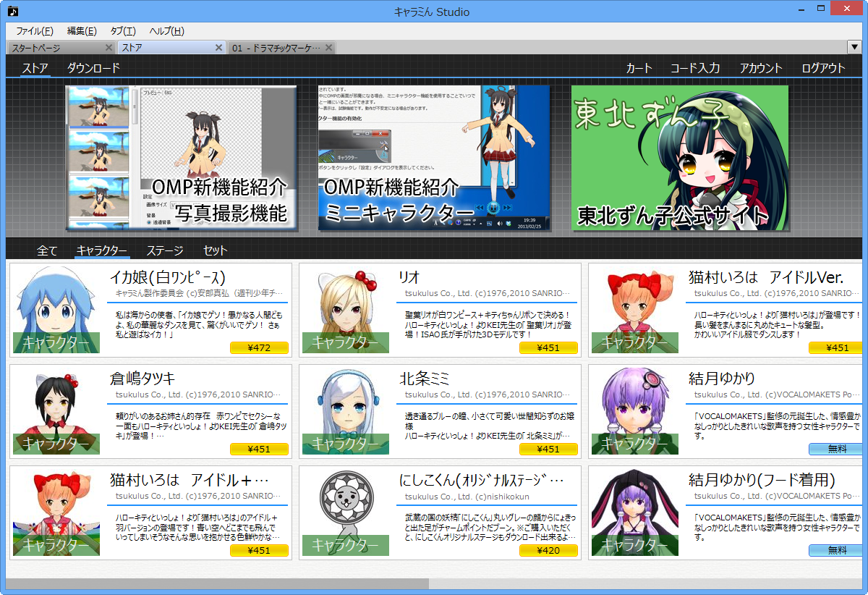Open the ミニキャラクター feature banner
Image resolution: width=868 pixels, height=595 pixels.
click(434, 159)
